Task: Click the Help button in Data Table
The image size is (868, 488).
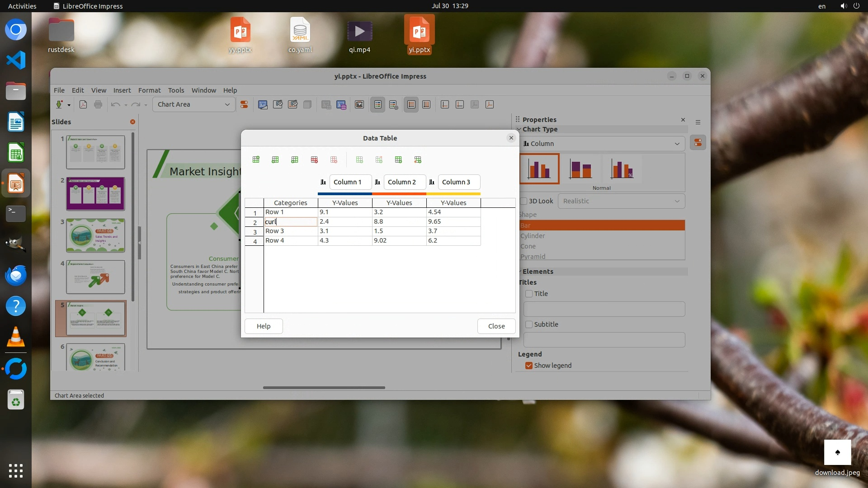Action: pos(264,326)
